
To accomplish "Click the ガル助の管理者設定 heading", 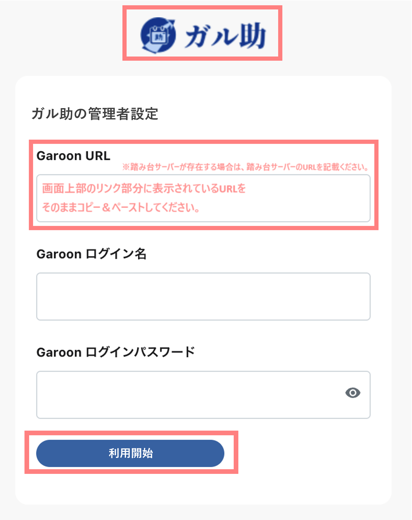I will click(x=95, y=114).
